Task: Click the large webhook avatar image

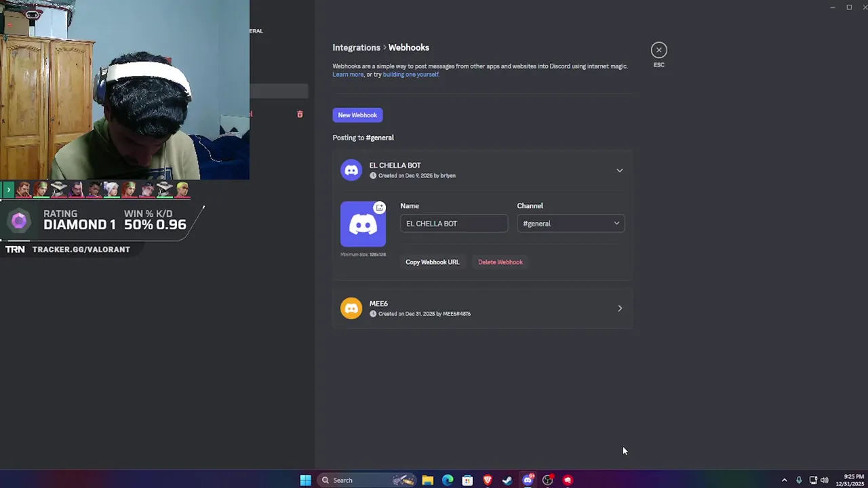Action: point(363,224)
